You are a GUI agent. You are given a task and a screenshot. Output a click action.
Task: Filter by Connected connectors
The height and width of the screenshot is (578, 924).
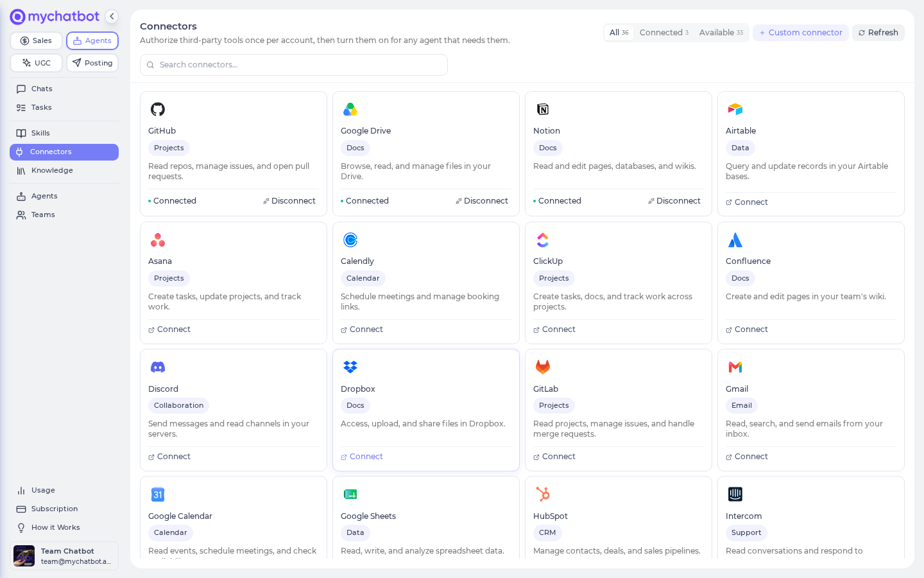[x=664, y=33]
